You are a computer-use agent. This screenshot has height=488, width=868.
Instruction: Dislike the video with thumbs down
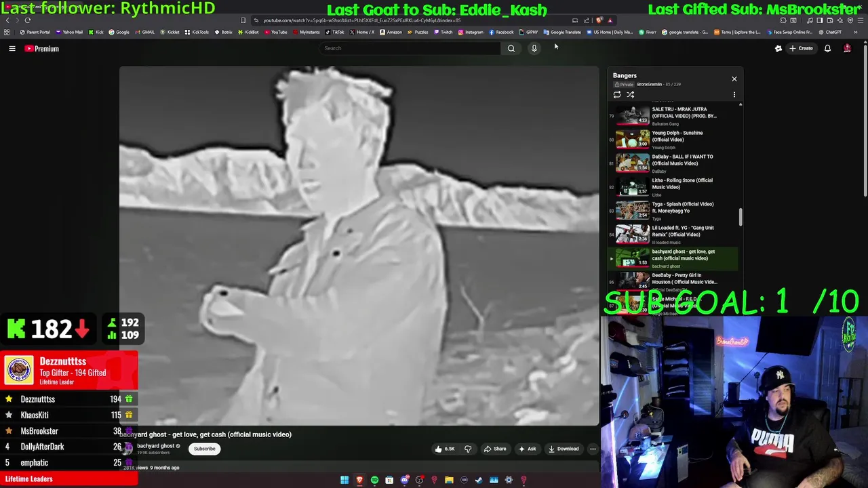468,449
